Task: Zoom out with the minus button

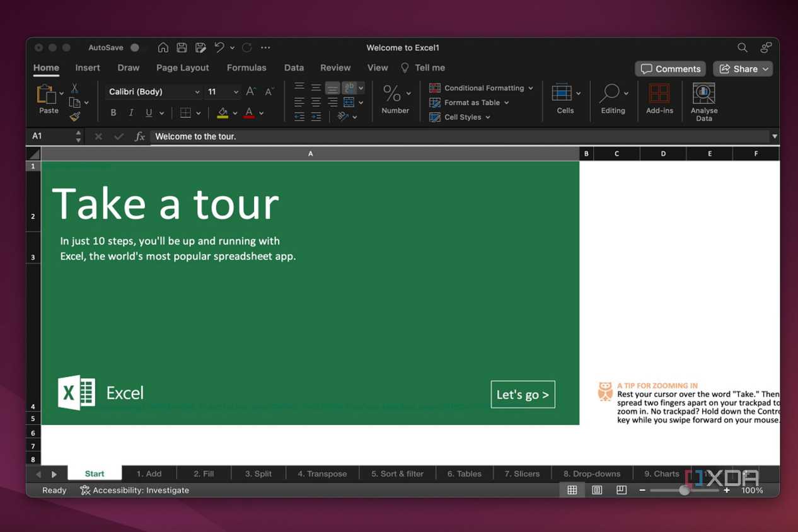Action: [x=642, y=490]
